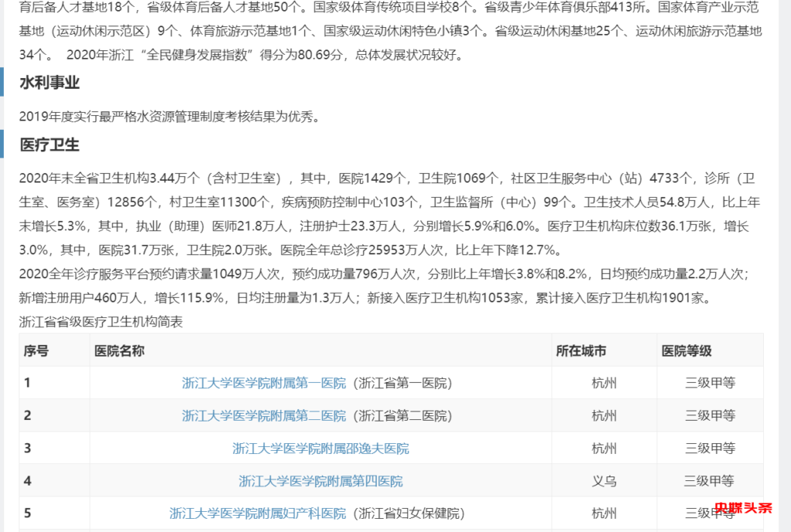Click 三级甲等 in the first hospital row
Image resolution: width=791 pixels, height=532 pixels.
click(x=709, y=383)
